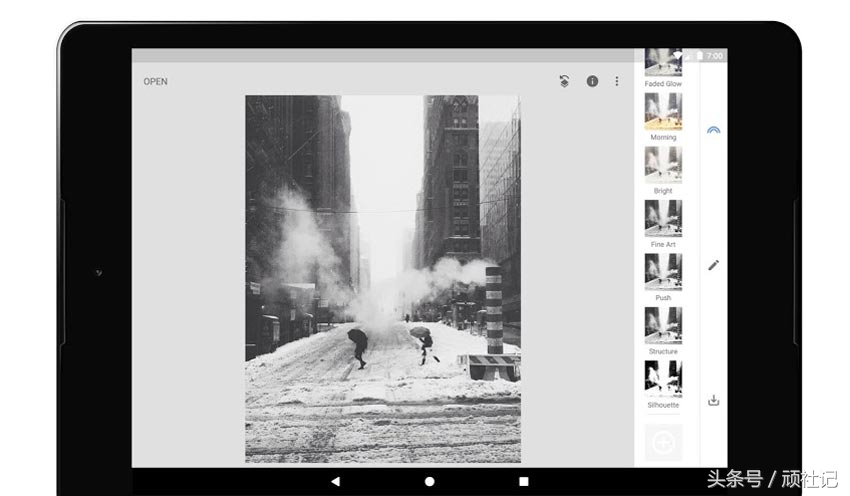Apply the Fine Art look
The image size is (850, 496).
[x=663, y=218]
